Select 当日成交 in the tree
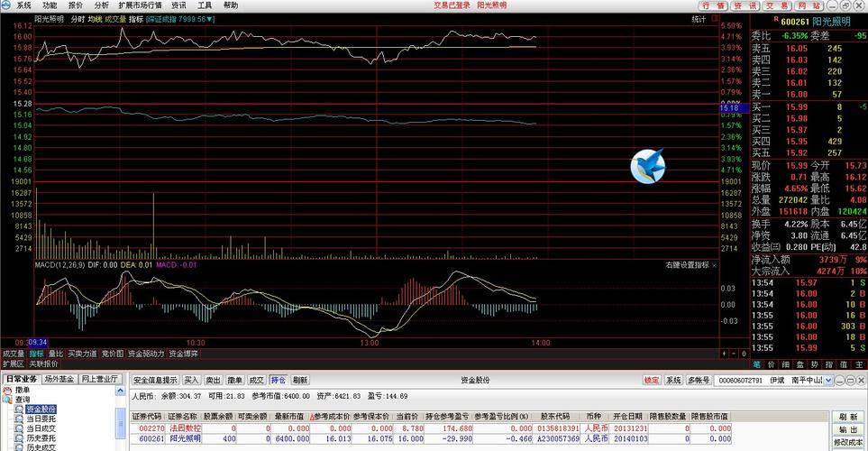This screenshot has height=451, width=868. pyautogui.click(x=41, y=428)
